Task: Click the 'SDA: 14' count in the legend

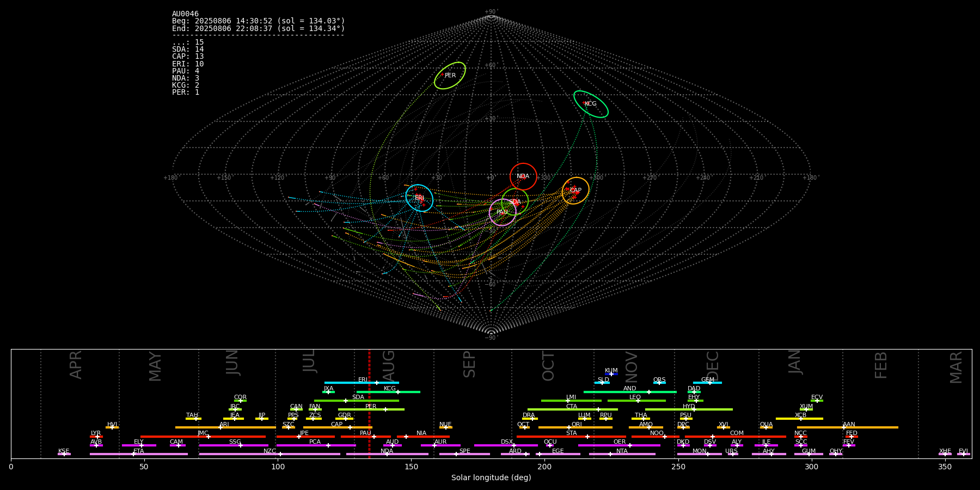Action: click(188, 50)
